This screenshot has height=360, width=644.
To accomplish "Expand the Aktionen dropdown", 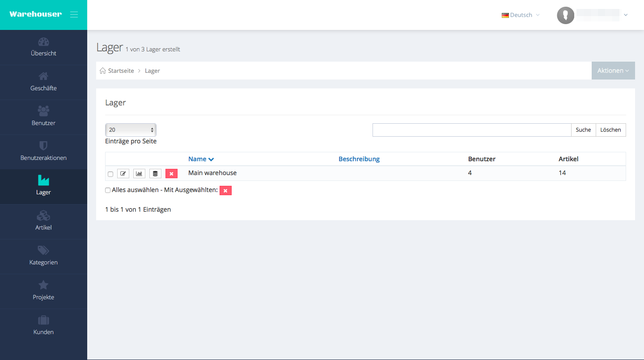I will pyautogui.click(x=613, y=71).
